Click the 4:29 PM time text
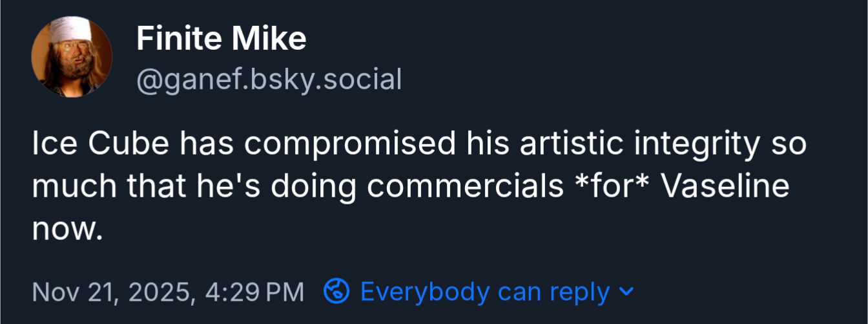This screenshot has width=868, height=324. 254,292
